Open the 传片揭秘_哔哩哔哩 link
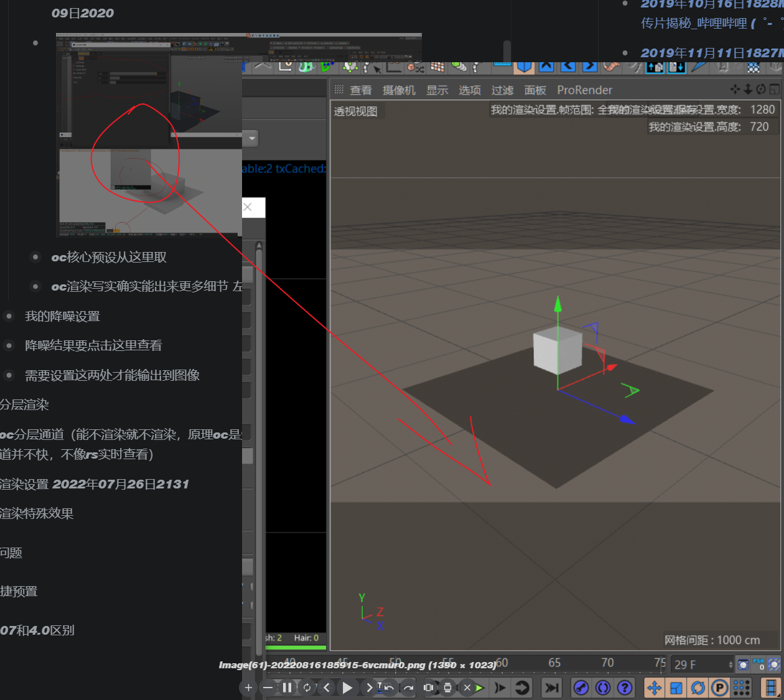 (694, 23)
